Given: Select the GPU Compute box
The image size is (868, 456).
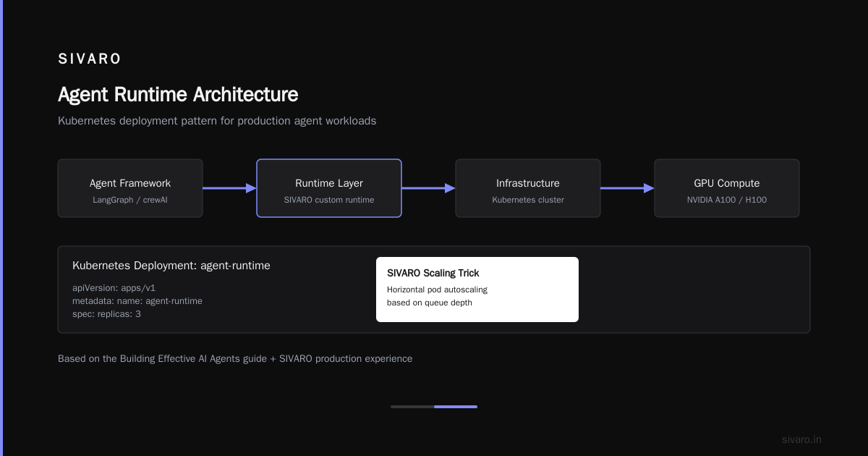Looking at the screenshot, I should coord(727,188).
